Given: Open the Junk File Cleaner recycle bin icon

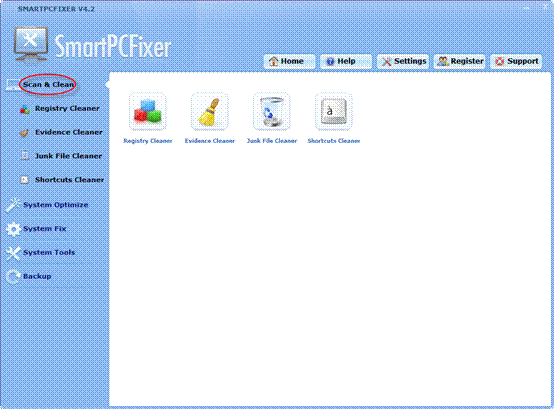Looking at the screenshot, I should [271, 111].
